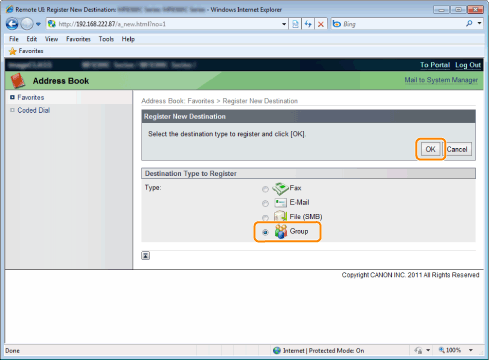Click the Bing search magnifier icon
489x361 pixels.
point(469,24)
